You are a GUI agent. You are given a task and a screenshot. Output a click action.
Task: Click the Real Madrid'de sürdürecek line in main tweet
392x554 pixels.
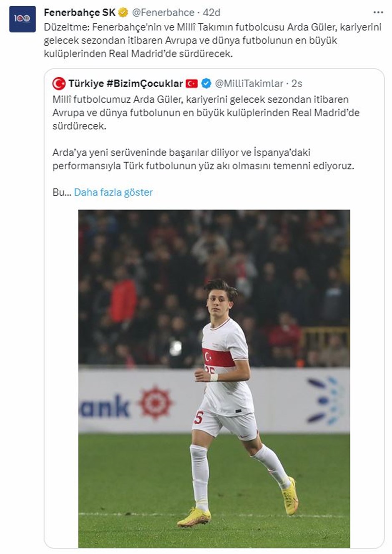138,54
